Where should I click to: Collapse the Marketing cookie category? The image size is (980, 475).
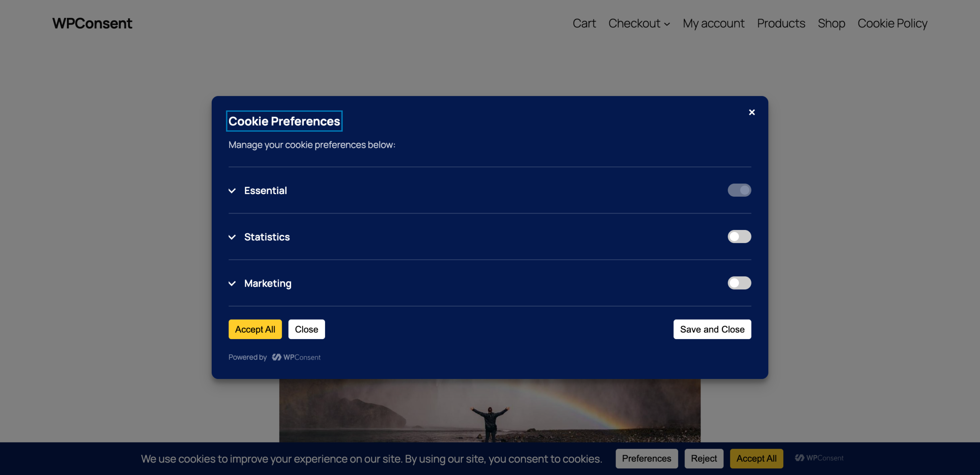point(268,283)
